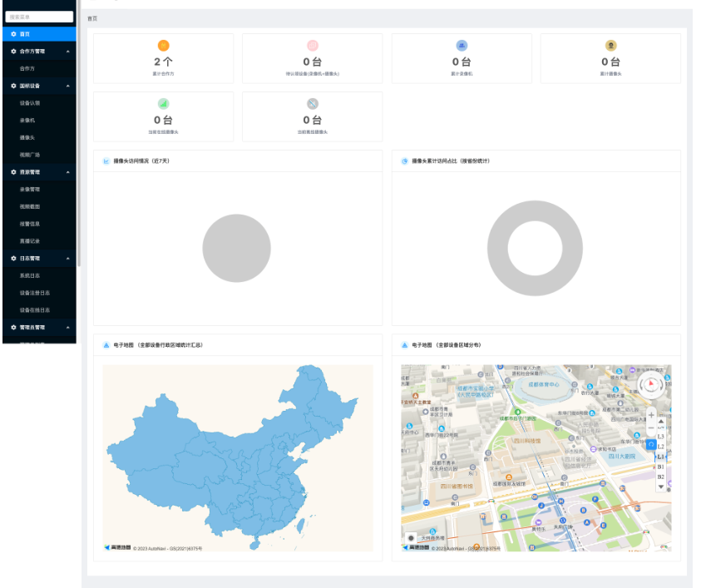Open the 录像管理 menu item
This screenshot has height=588, width=711.
(30, 190)
